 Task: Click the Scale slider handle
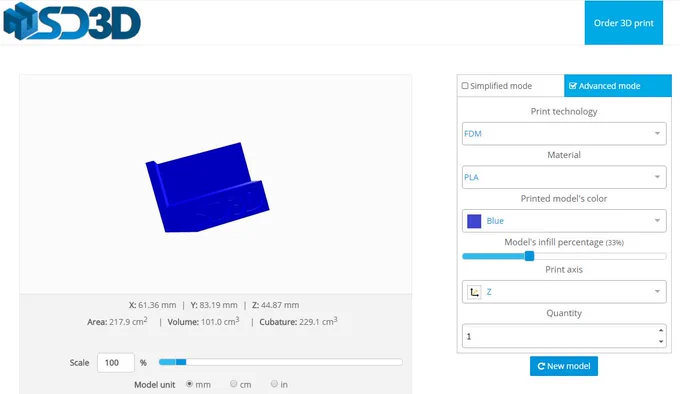[181, 362]
